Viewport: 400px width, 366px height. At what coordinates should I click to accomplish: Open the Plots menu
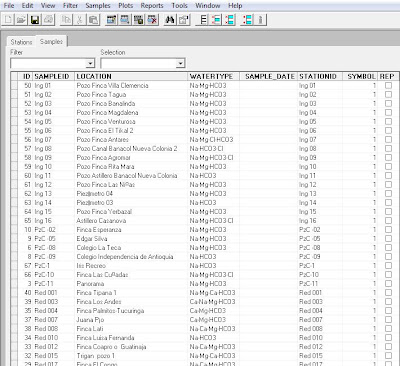(x=126, y=6)
